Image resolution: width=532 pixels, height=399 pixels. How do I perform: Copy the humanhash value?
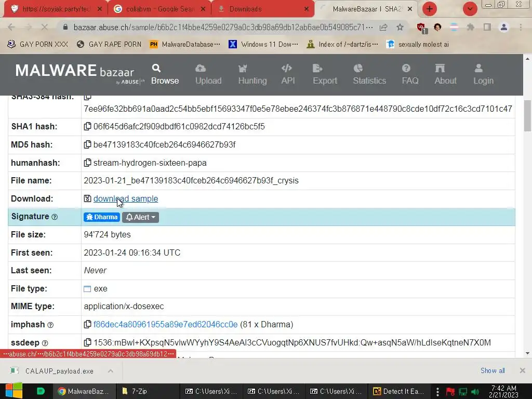coord(87,163)
